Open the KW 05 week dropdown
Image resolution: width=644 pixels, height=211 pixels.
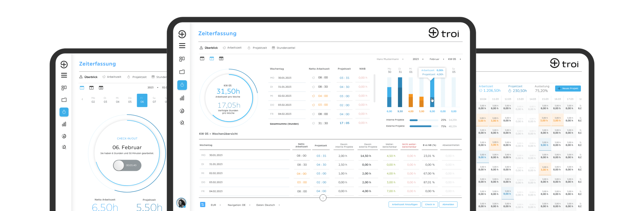454,59
